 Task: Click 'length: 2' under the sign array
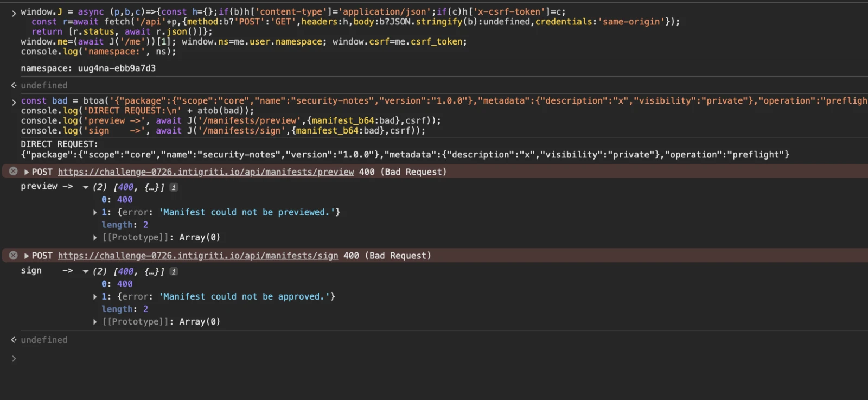125,309
